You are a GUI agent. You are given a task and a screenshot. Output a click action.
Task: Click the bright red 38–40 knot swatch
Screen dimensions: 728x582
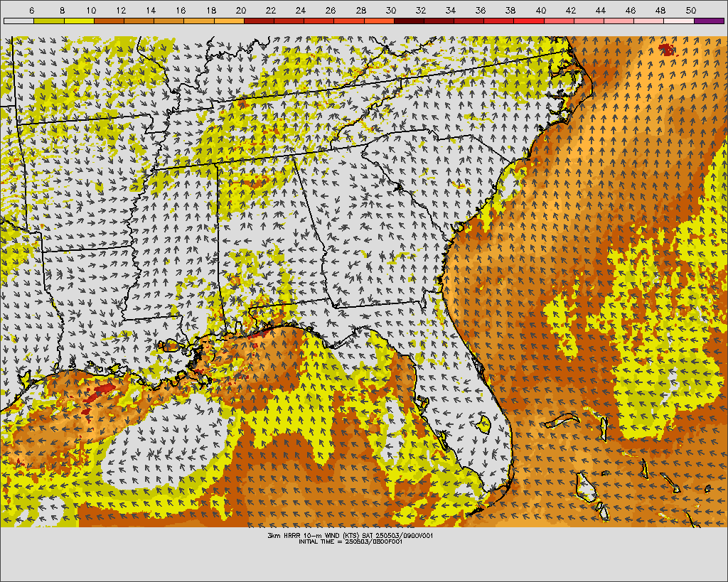coord(529,21)
